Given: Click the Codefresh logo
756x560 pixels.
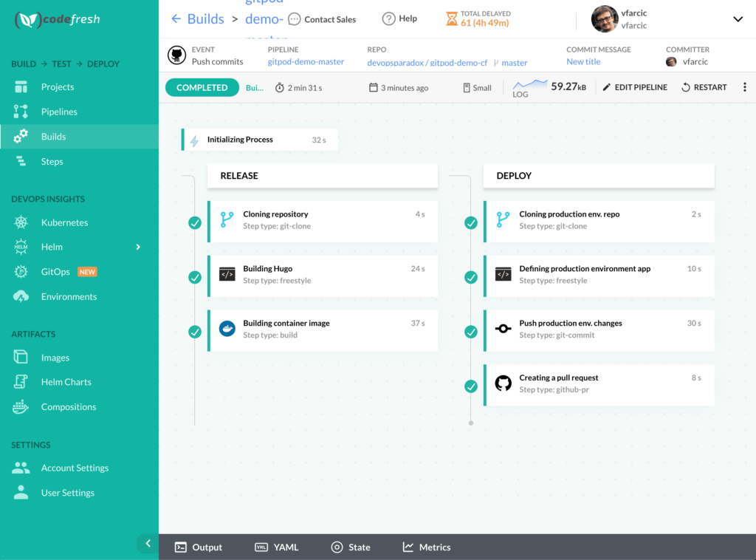Looking at the screenshot, I should pyautogui.click(x=58, y=19).
